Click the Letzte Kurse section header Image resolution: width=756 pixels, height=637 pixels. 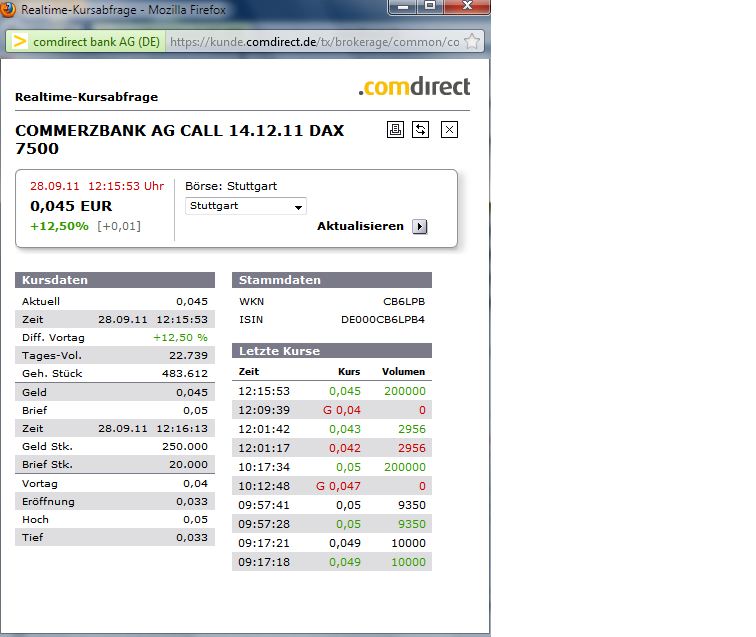332,351
